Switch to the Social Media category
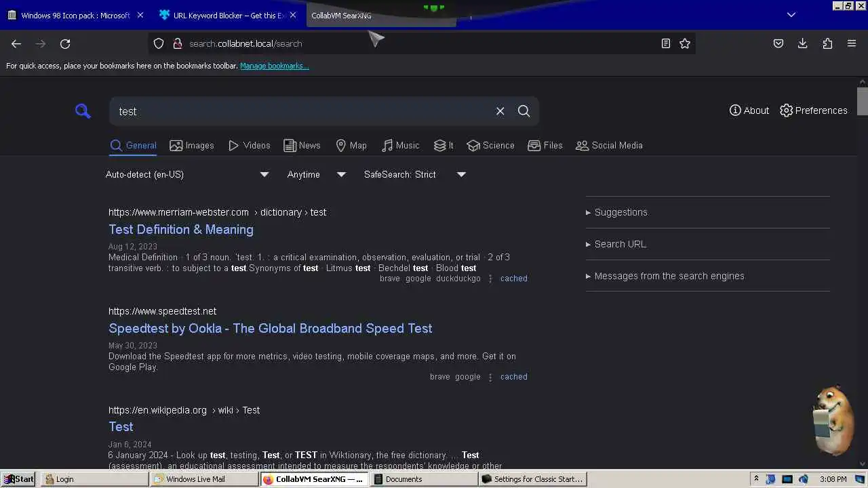This screenshot has height=488, width=868. (609, 145)
